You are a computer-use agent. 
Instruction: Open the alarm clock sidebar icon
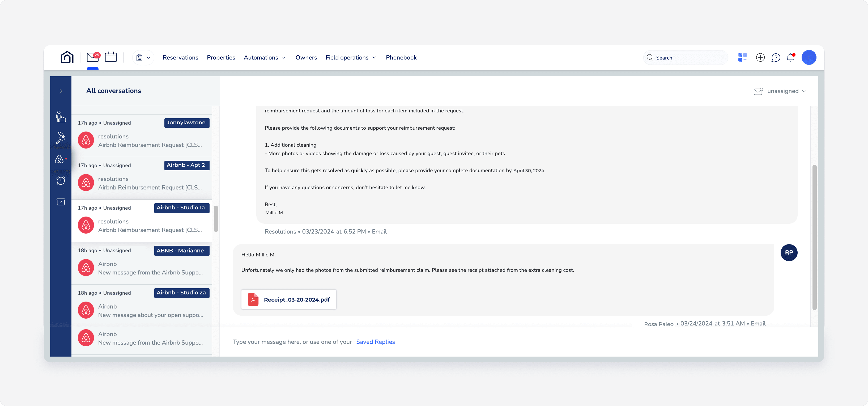[61, 181]
